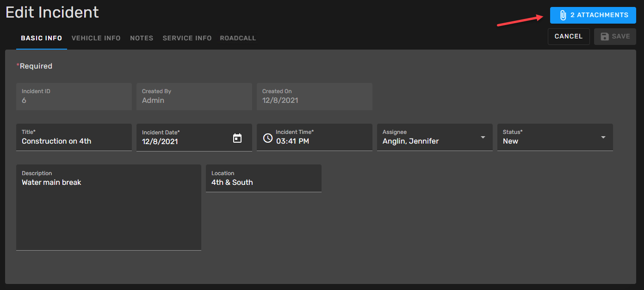The image size is (644, 290).
Task: Switch to the Vehicle Info tab
Action: [96, 38]
